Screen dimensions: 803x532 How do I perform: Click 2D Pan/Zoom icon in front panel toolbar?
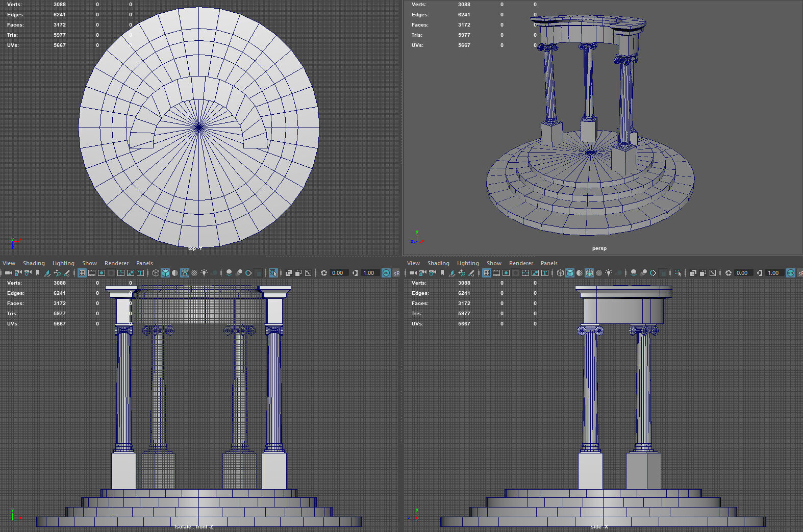(x=57, y=273)
